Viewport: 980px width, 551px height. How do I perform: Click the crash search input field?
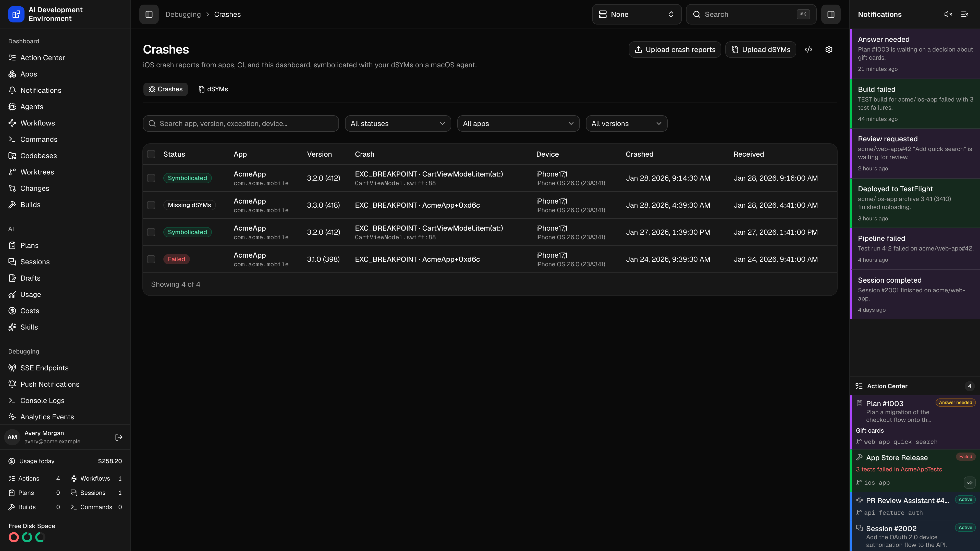click(x=241, y=123)
